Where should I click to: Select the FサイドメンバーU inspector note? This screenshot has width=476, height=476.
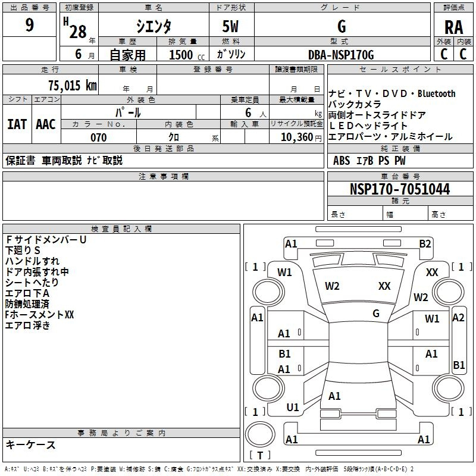tap(46, 240)
